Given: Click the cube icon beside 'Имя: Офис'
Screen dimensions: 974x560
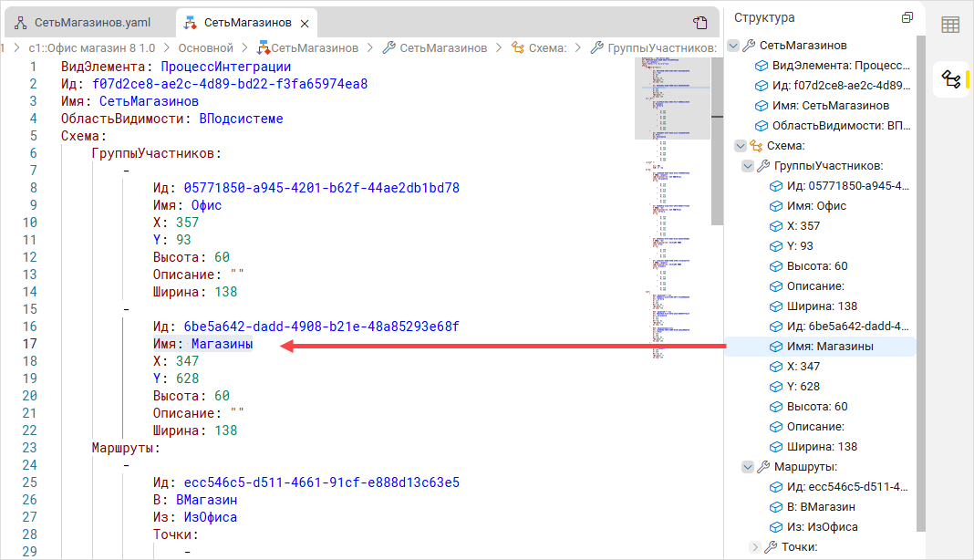Looking at the screenshot, I should point(776,206).
